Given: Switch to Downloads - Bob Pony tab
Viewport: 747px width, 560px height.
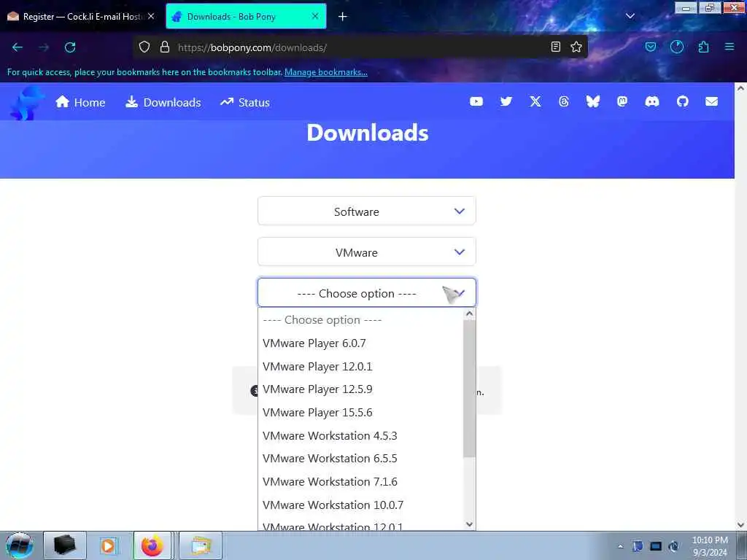Looking at the screenshot, I should click(x=246, y=17).
